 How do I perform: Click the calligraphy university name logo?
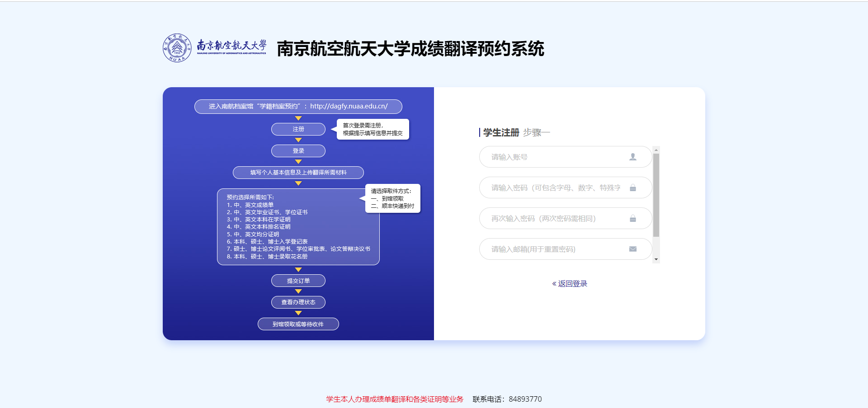231,47
